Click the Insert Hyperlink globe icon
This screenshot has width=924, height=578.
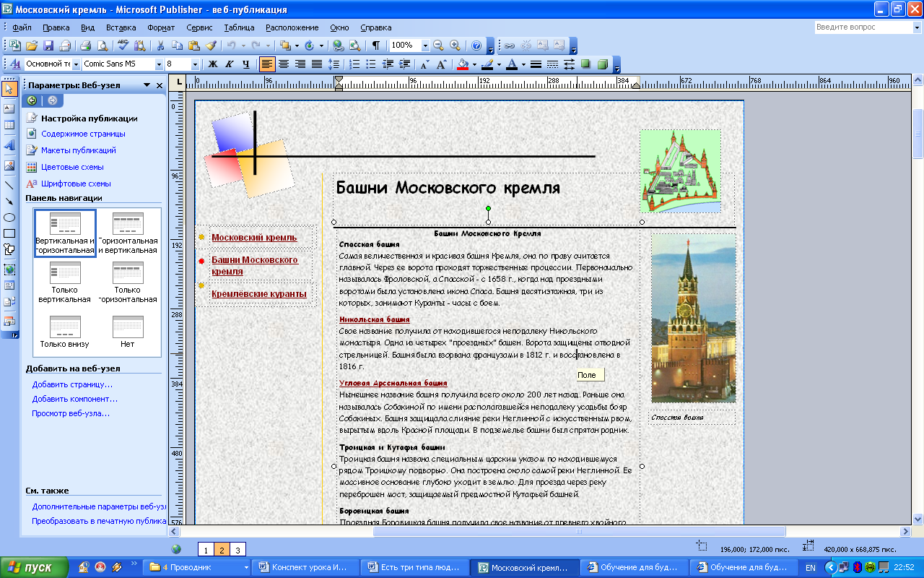coord(339,46)
